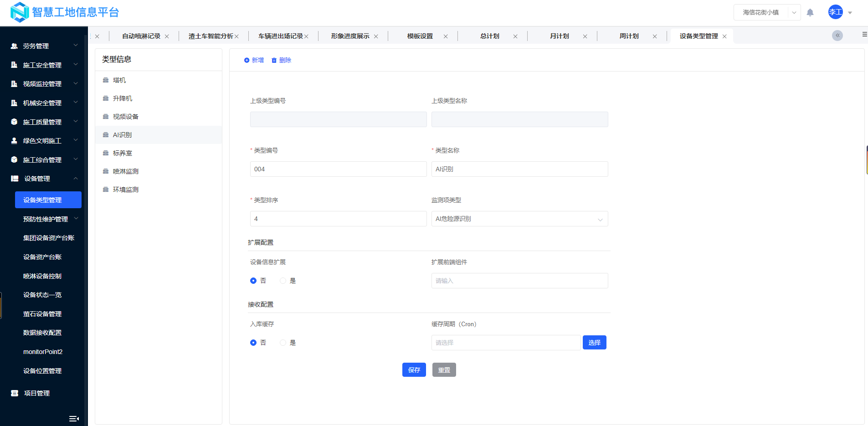868x426 pixels.
Task: Close the 形象进度展示 tab
Action: tap(376, 36)
